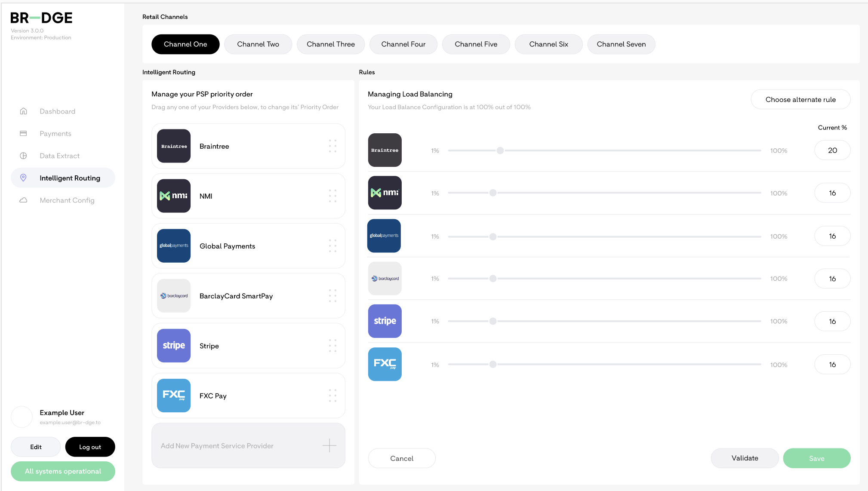The width and height of the screenshot is (868, 491).
Task: Click the Barclaycard slider handle
Action: point(493,279)
